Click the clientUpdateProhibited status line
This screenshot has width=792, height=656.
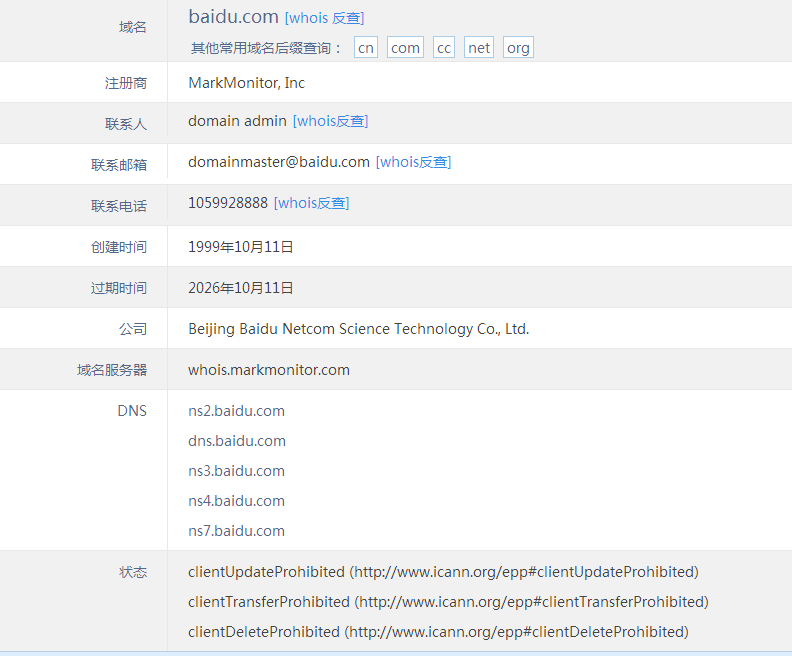[443, 572]
